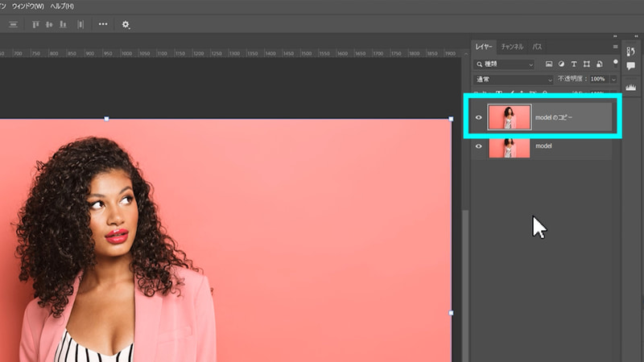The height and width of the screenshot is (362, 644).
Task: Open the Comments panel icon in dock
Action: [631, 66]
